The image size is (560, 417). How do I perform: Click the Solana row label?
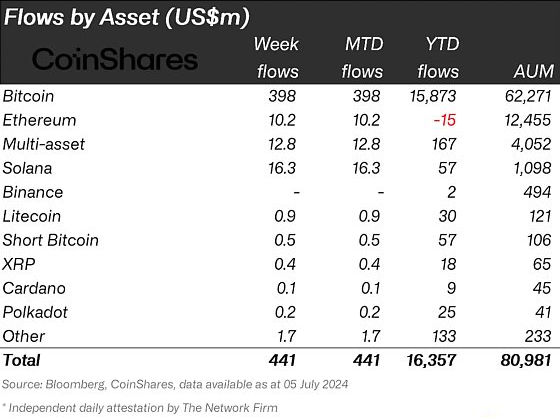tap(27, 168)
